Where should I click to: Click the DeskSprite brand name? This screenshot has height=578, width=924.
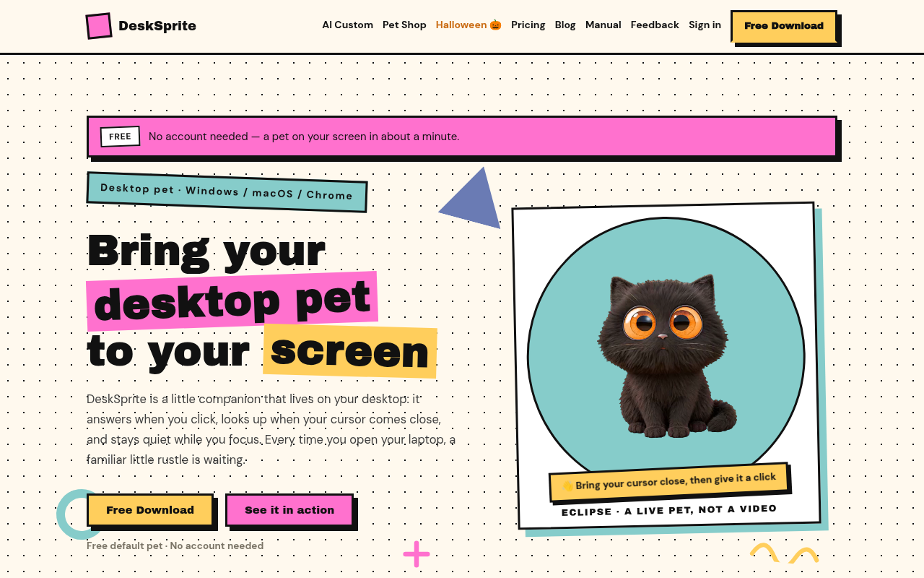157,26
